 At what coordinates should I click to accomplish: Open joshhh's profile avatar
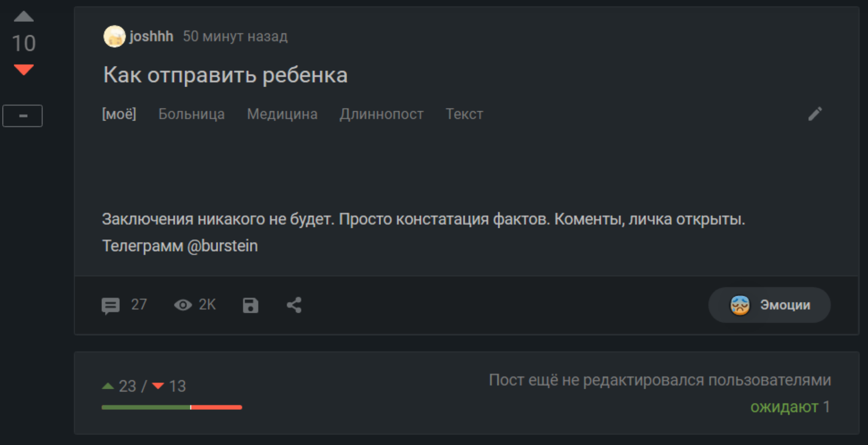pyautogui.click(x=114, y=36)
